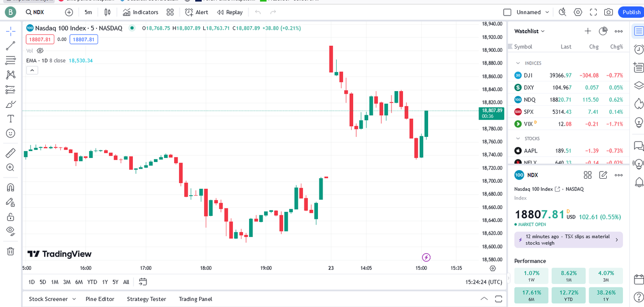Select the ruler measure tool
Screen dimensions: 644x307
[11, 152]
